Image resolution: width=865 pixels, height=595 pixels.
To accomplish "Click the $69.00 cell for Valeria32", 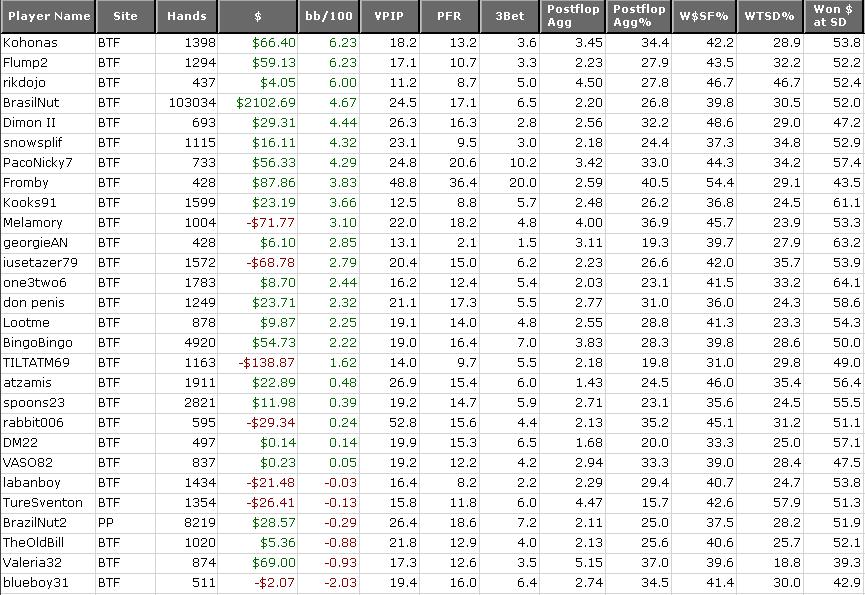I will 274,562.
